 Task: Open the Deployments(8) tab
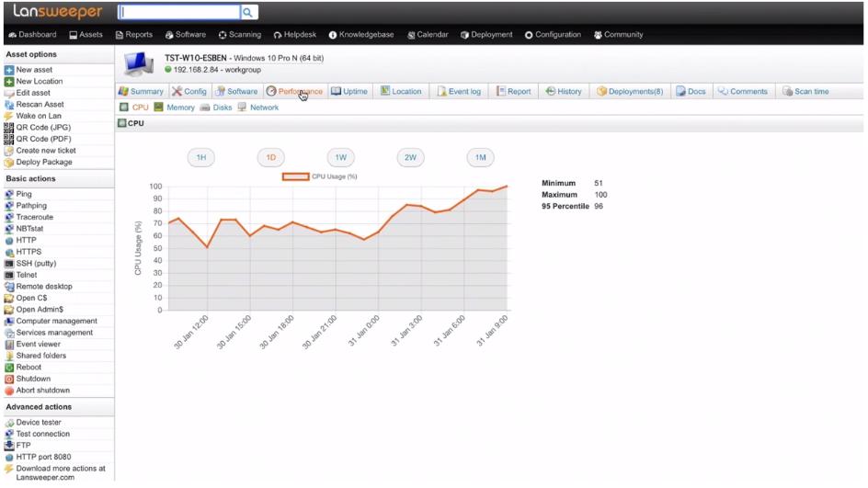click(x=630, y=91)
